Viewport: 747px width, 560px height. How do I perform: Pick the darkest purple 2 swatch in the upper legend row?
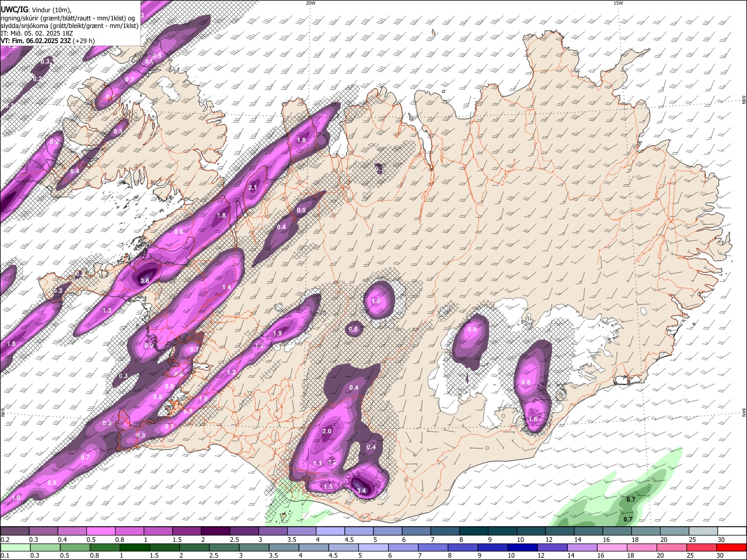pos(215,531)
